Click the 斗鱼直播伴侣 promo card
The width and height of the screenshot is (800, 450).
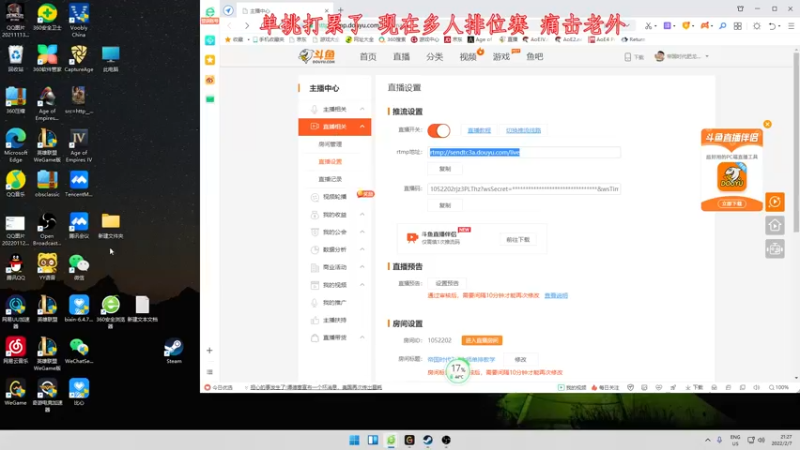coord(732,170)
